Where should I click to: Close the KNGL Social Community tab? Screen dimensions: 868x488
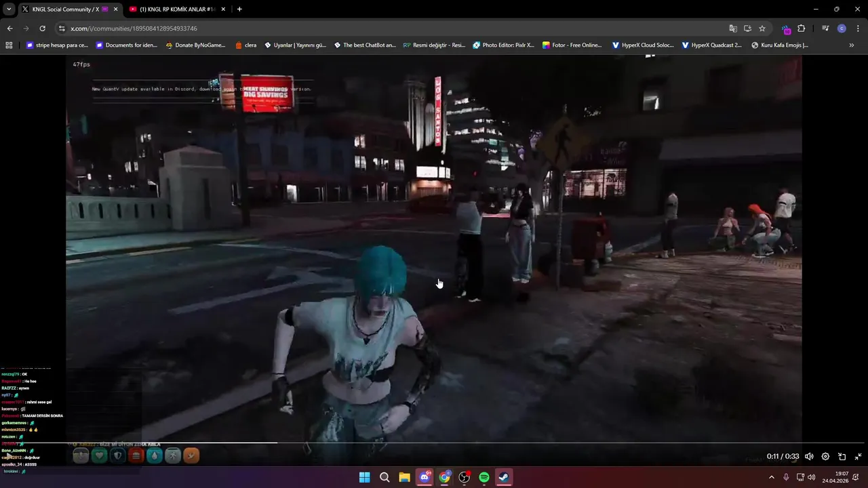(116, 9)
